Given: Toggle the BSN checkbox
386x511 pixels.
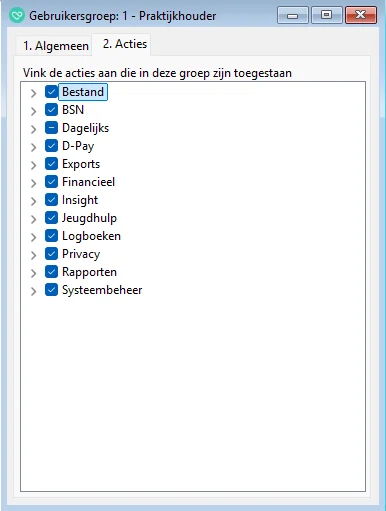Looking at the screenshot, I should [x=51, y=110].
